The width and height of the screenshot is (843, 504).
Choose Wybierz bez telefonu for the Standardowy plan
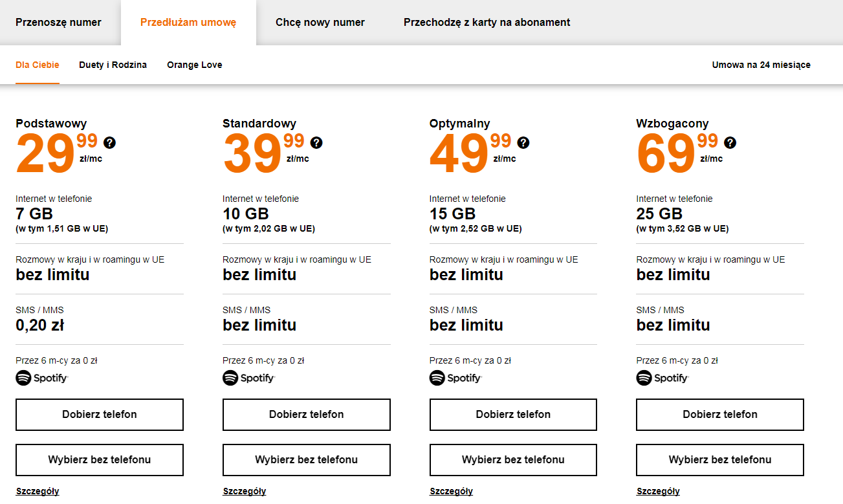[307, 460]
